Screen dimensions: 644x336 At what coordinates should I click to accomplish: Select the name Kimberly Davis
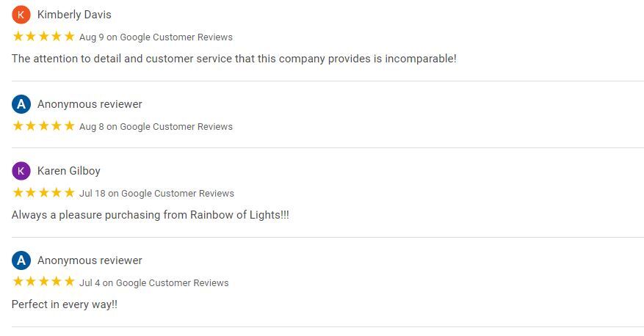[x=74, y=15]
